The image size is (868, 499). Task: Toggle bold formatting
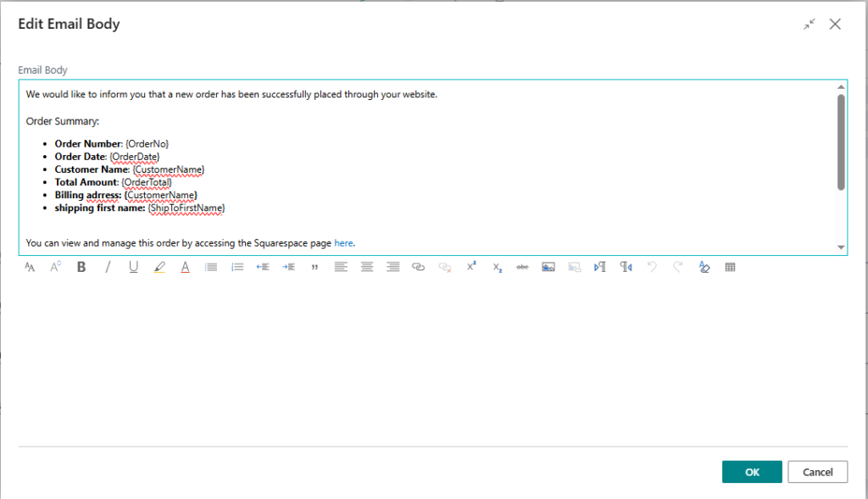coord(81,267)
